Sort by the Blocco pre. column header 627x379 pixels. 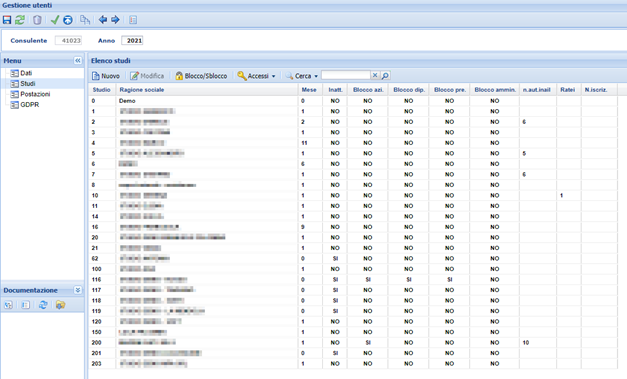coord(449,90)
